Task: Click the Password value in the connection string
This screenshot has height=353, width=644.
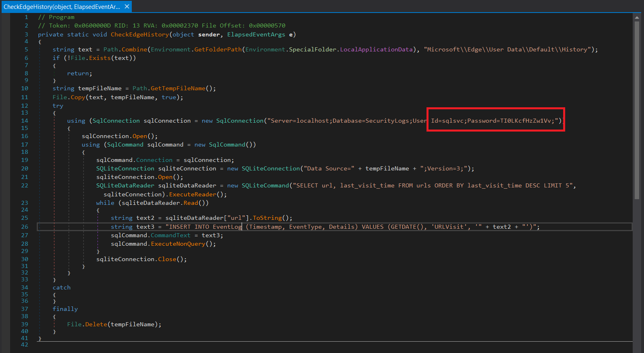Action: 526,121
